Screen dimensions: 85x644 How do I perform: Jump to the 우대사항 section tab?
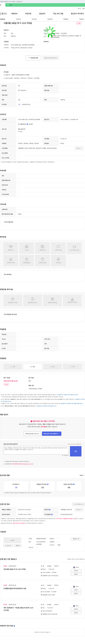tap(34, 19)
